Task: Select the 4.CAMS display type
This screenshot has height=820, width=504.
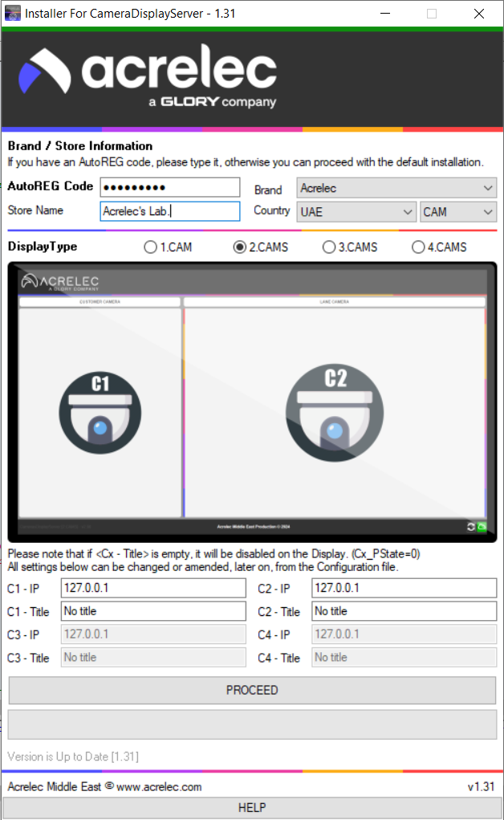Action: [x=417, y=247]
